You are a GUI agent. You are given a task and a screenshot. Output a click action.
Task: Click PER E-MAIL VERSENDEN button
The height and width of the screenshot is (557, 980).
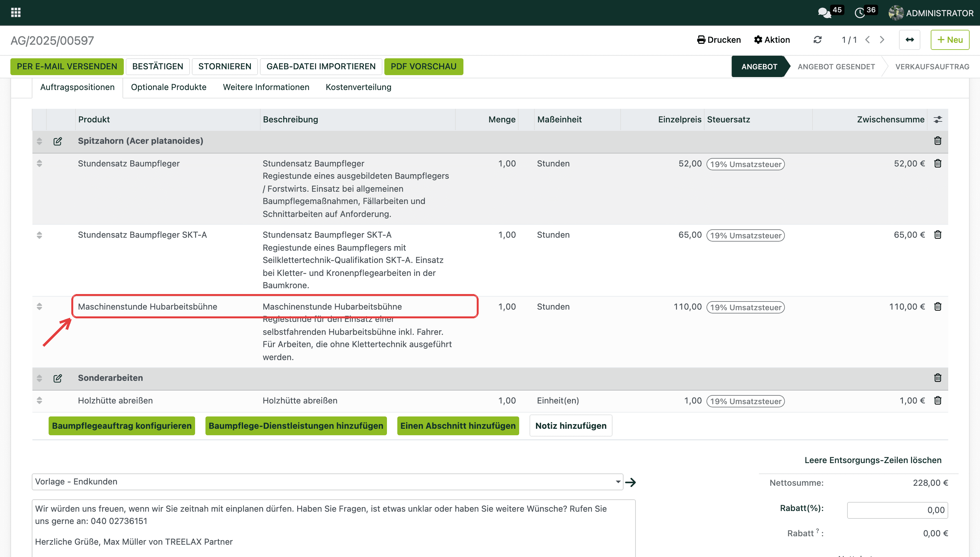67,67
